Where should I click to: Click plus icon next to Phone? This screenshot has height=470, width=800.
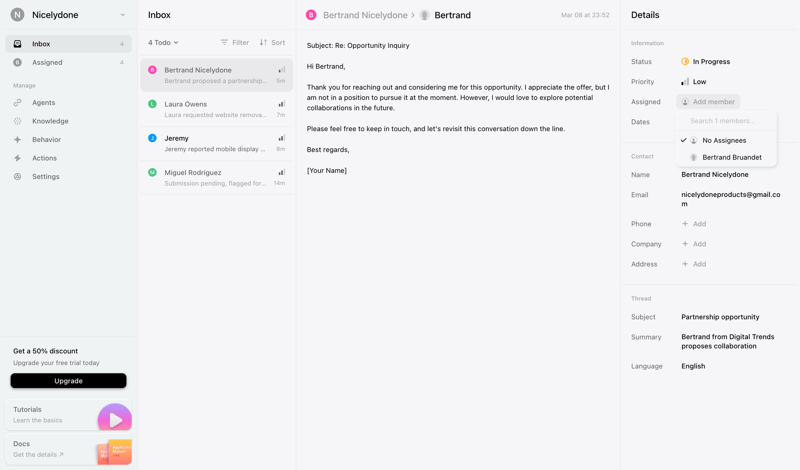pos(685,224)
